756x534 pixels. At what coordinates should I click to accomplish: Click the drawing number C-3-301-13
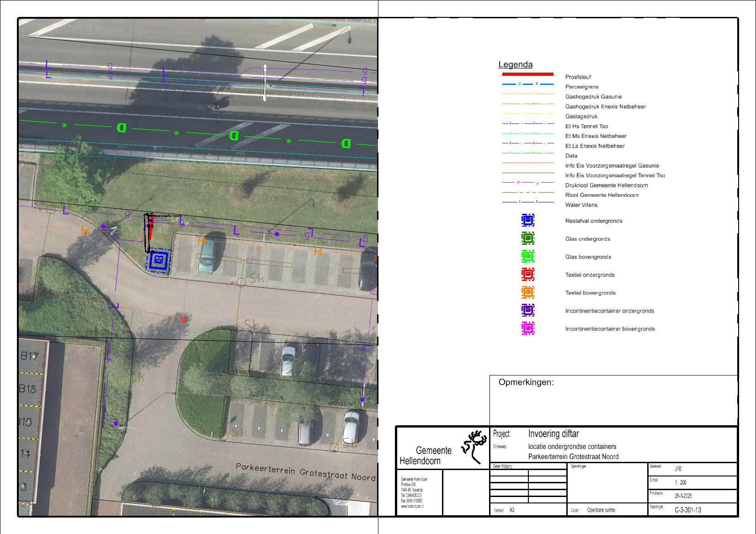pyautogui.click(x=687, y=510)
